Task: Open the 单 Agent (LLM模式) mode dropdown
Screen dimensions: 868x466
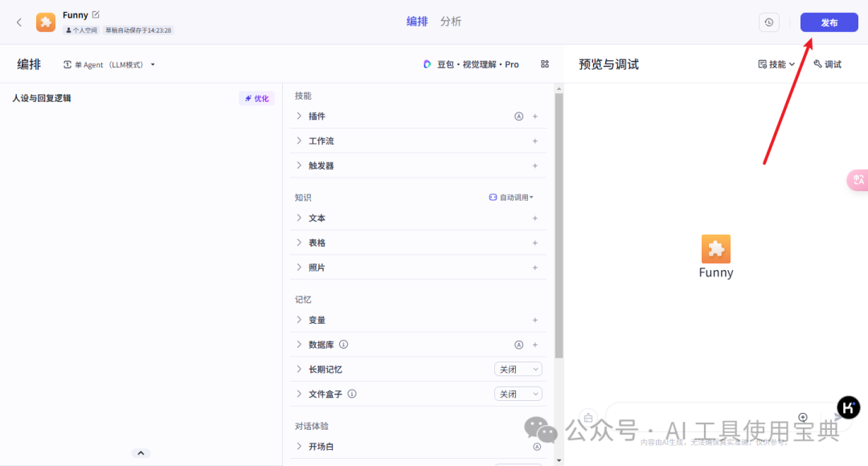Action: (x=109, y=65)
